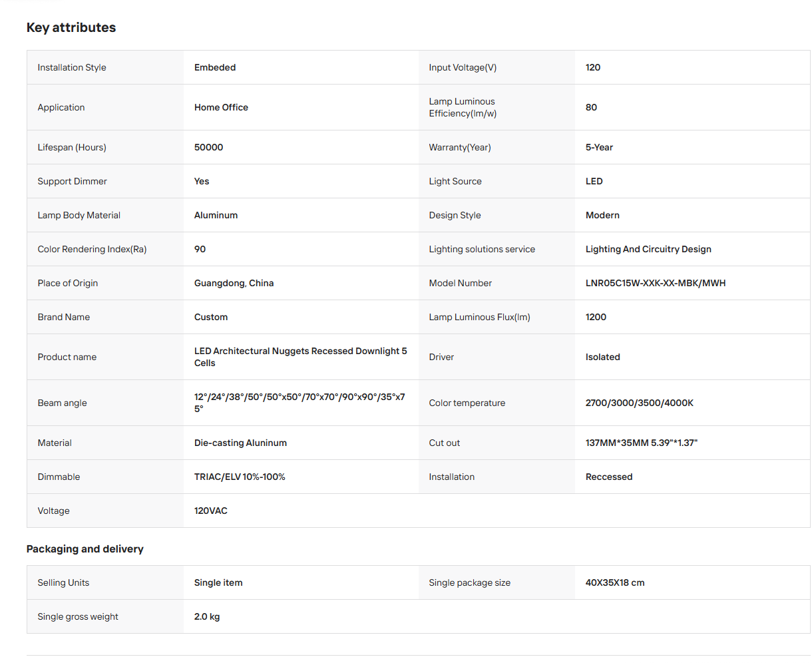Screen dimensions: 812x663
Task: Click the LED Architectural Nuggets product name
Action: point(301,357)
